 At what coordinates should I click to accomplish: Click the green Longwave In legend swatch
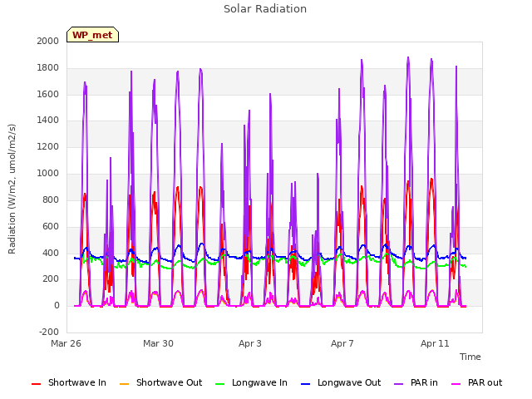pos(219,384)
